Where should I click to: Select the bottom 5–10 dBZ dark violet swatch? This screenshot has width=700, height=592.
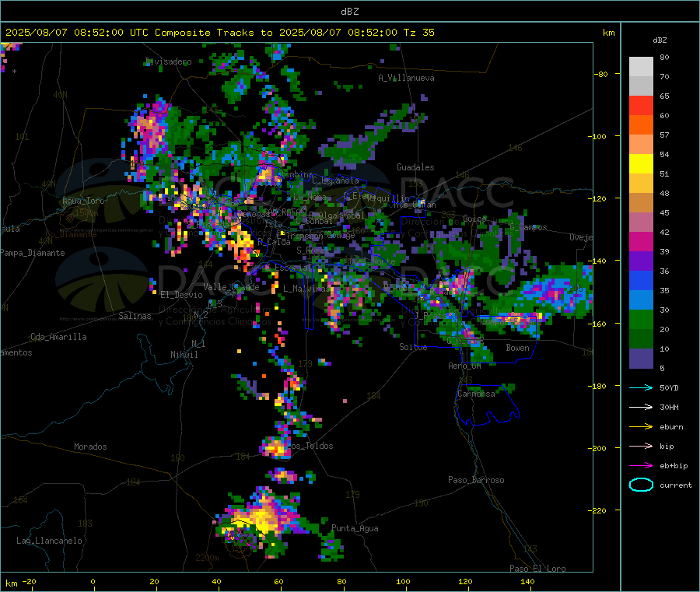tap(641, 359)
